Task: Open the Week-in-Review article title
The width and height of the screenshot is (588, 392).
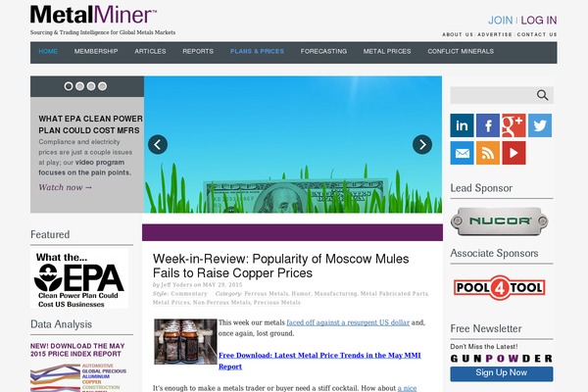Action: click(x=280, y=266)
